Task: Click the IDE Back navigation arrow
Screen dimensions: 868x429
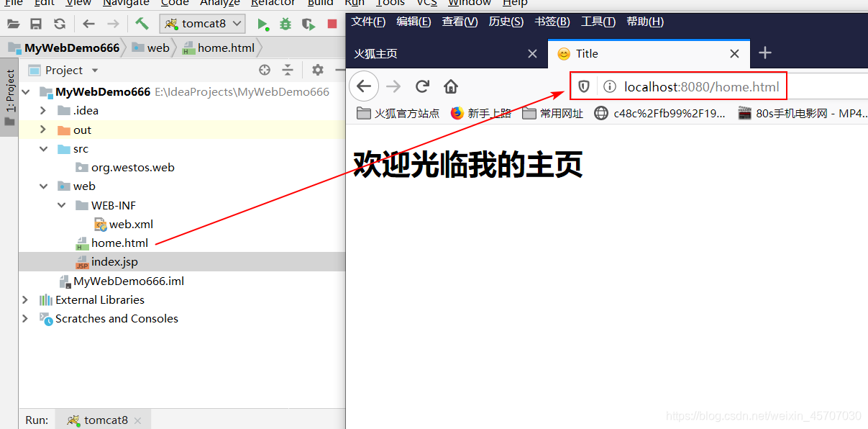Action: pos(88,24)
